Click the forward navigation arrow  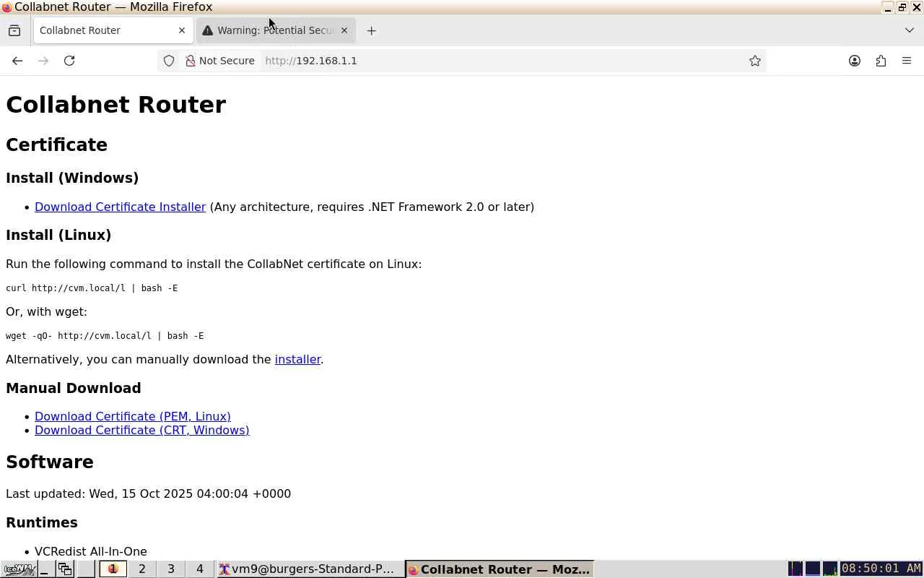click(43, 61)
